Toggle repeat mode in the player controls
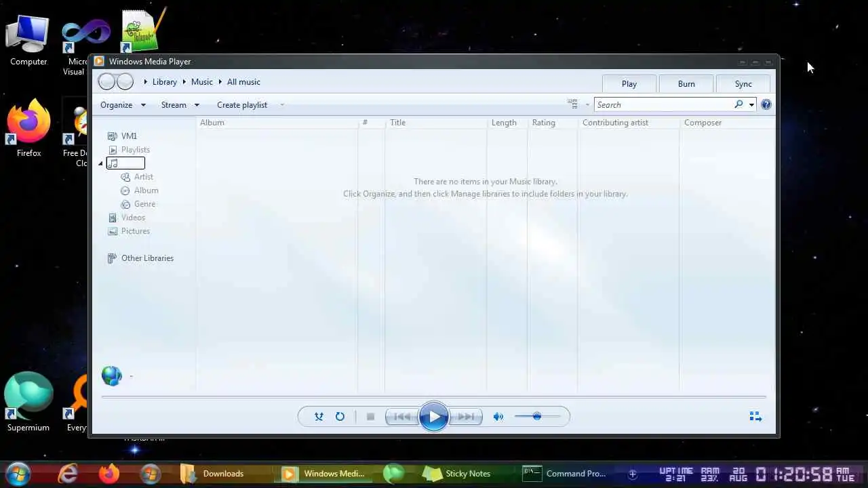The height and width of the screenshot is (488, 868). (340, 417)
